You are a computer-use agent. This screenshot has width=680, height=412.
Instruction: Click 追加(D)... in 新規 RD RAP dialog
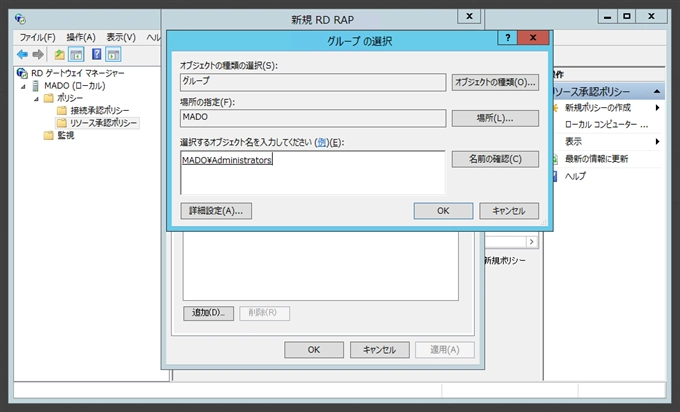(209, 313)
